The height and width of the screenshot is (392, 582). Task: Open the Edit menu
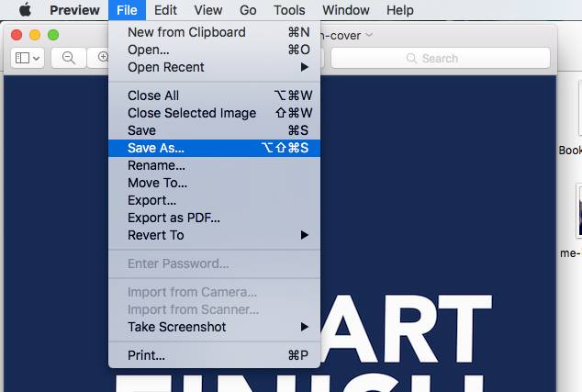[x=165, y=10]
